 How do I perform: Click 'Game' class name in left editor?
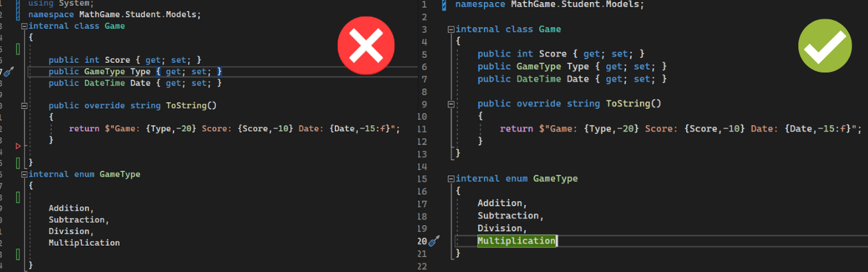pos(114,26)
